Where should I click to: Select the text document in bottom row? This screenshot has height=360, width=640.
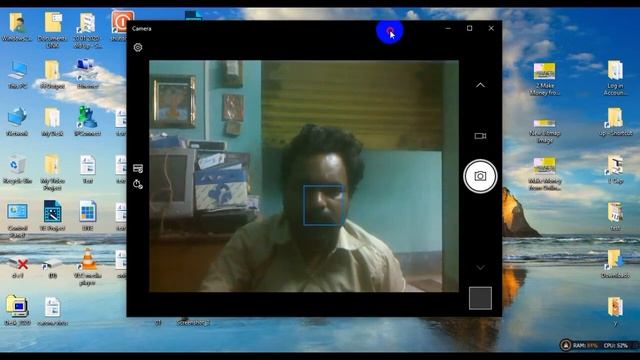[x=52, y=312]
